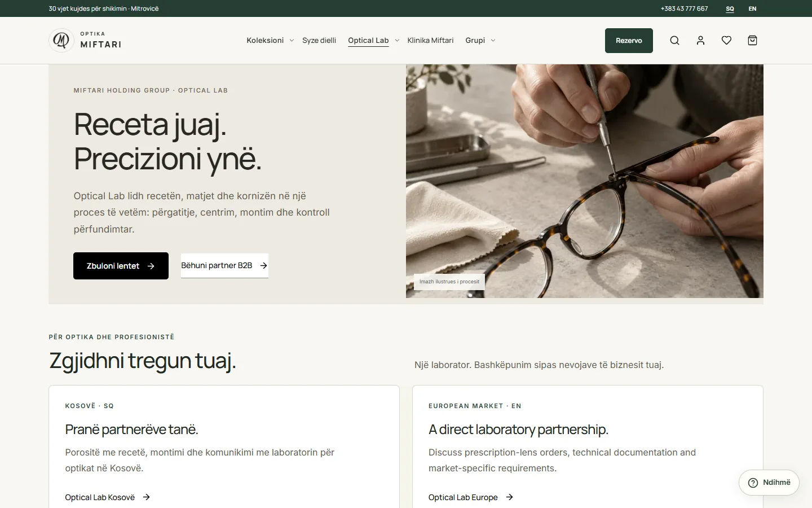Call the phone number +383 43 777 667
This screenshot has height=508, width=812.
click(684, 9)
